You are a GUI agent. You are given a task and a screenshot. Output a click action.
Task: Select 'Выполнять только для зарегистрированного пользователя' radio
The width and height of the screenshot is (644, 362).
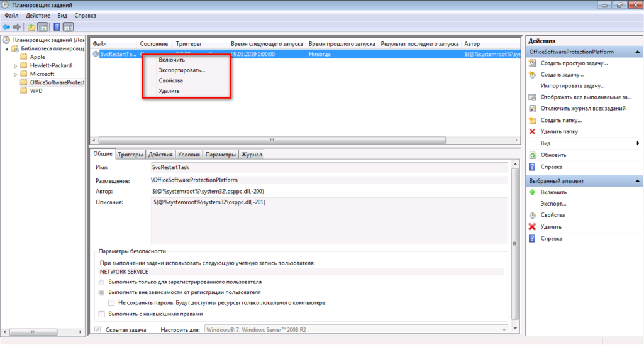point(103,282)
